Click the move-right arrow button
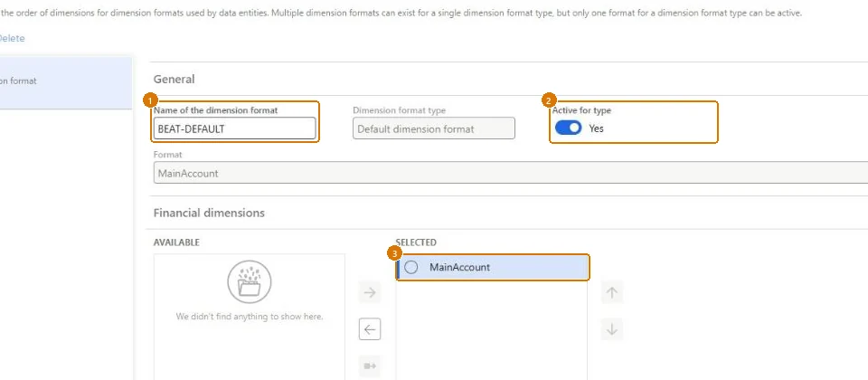The image size is (868, 380). click(x=370, y=292)
